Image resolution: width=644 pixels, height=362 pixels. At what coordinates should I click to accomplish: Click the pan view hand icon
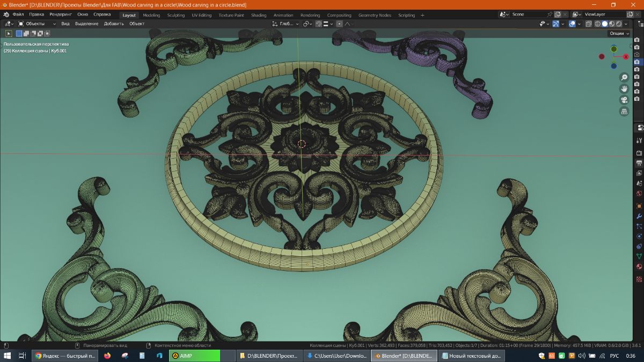click(x=624, y=89)
